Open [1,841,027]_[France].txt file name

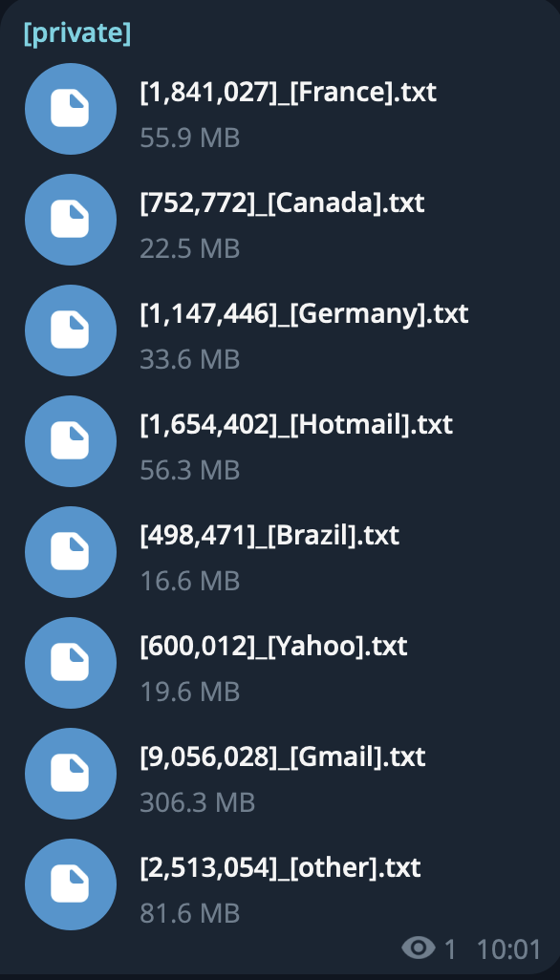point(289,93)
